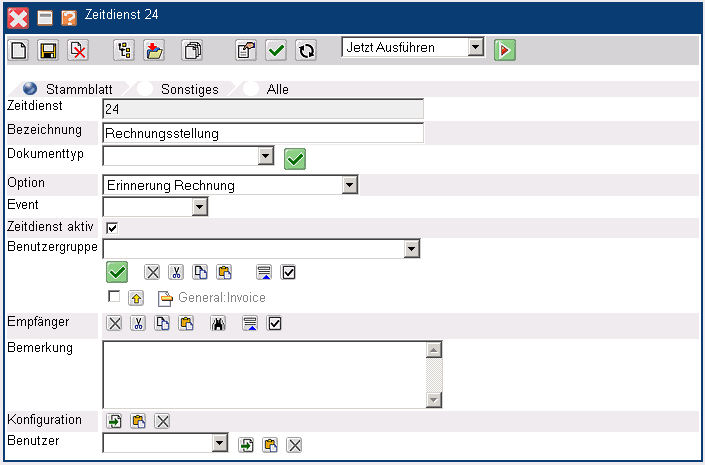Switch to the Alle tab
The height and width of the screenshot is (465, 705).
[277, 89]
